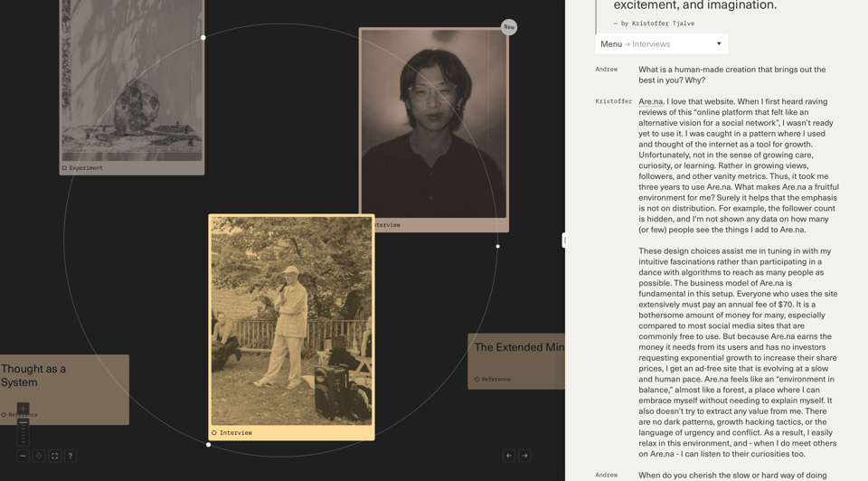Click the diamond recenter canvas icon

point(39,456)
